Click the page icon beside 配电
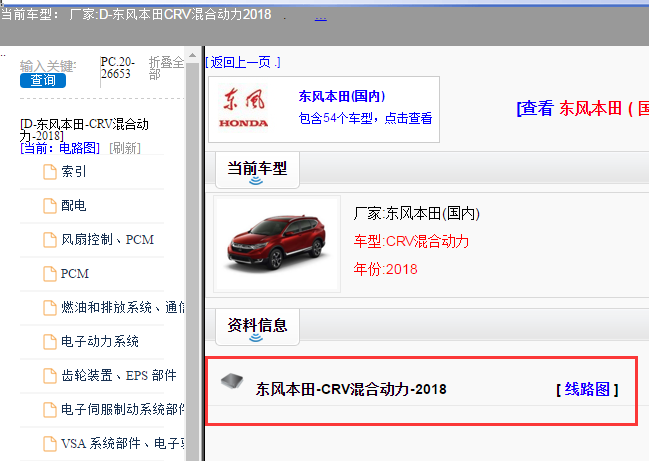Viewport: 649px width, 461px height. click(x=50, y=206)
